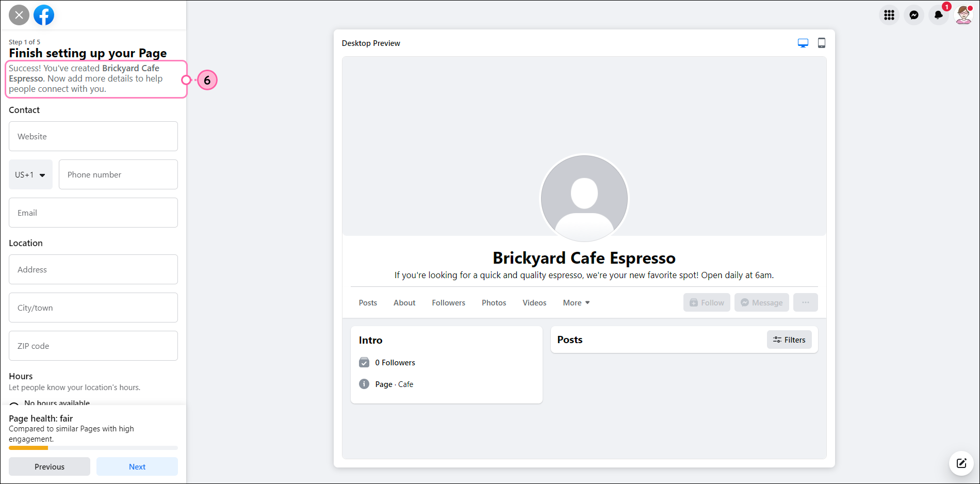The height and width of the screenshot is (484, 980).
Task: Open Messenger from the top bar
Action: coord(914,15)
